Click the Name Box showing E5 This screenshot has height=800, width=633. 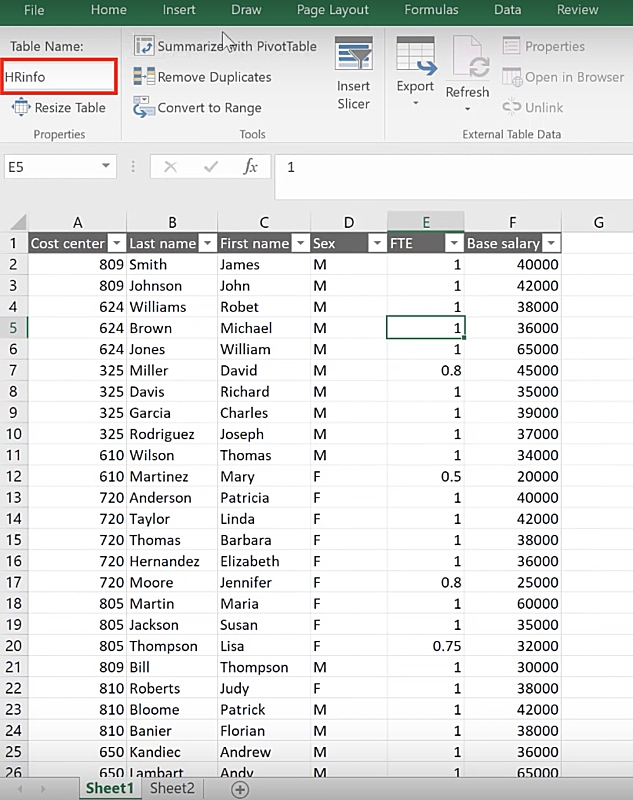[60, 167]
